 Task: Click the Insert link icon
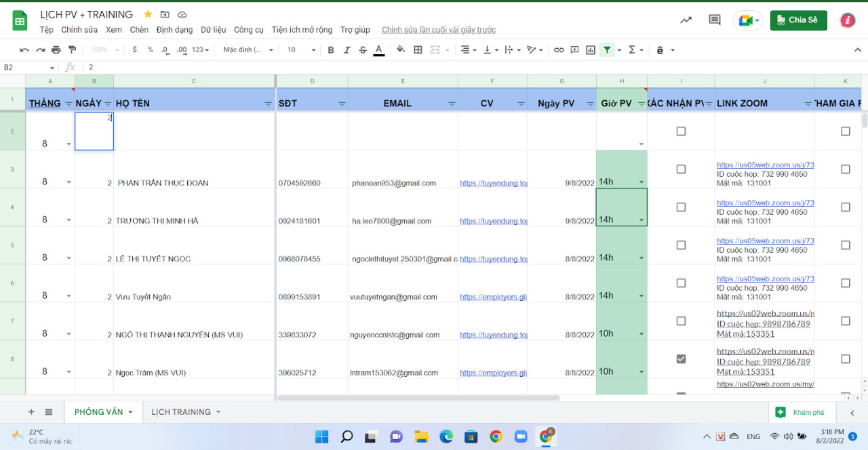[560, 49]
